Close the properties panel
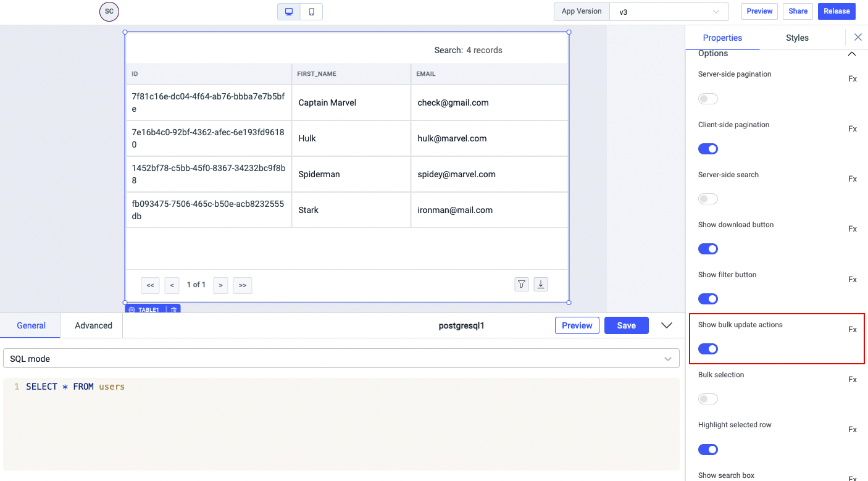This screenshot has height=481, width=868. point(858,38)
